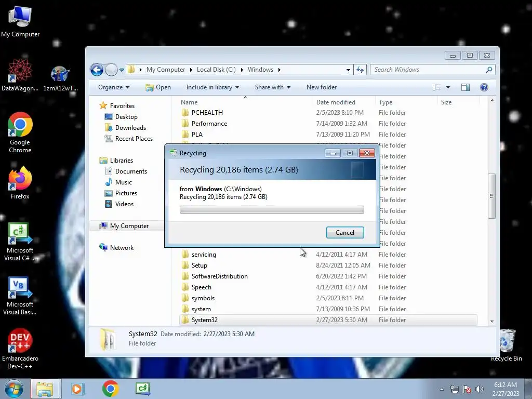
Task: Open Google Chrome from taskbar
Action: [110, 389]
